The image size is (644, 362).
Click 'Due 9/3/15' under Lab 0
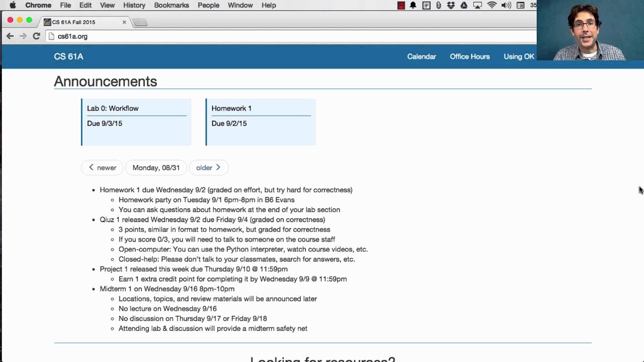(x=105, y=123)
